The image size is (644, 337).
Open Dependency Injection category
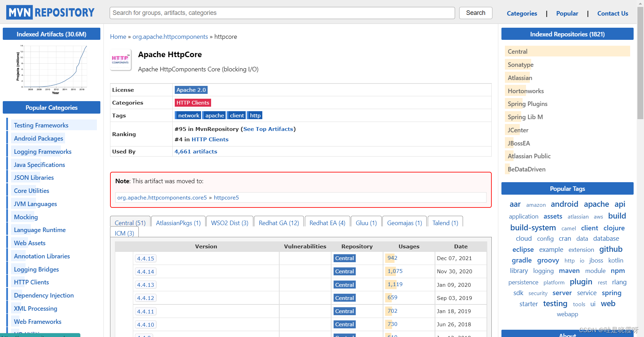point(44,295)
